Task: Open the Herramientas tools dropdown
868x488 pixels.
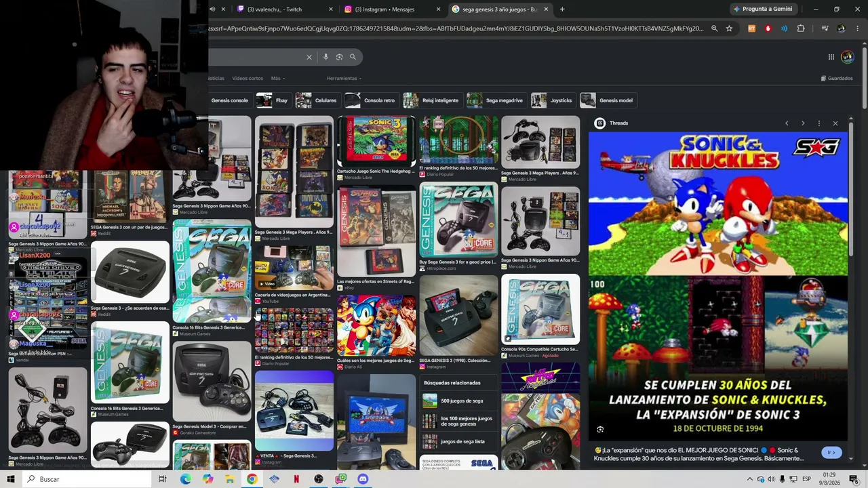Action: click(x=344, y=79)
